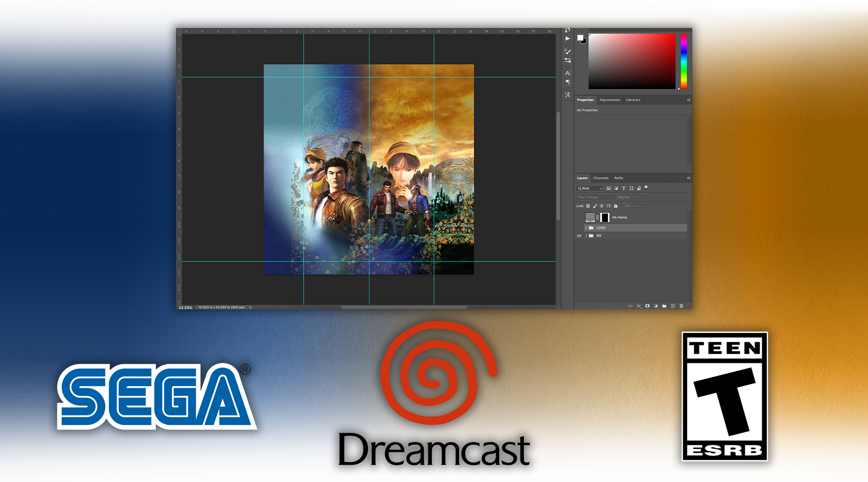Screen dimensions: 868x482
Task: Select the Layers tab
Action: 582,178
